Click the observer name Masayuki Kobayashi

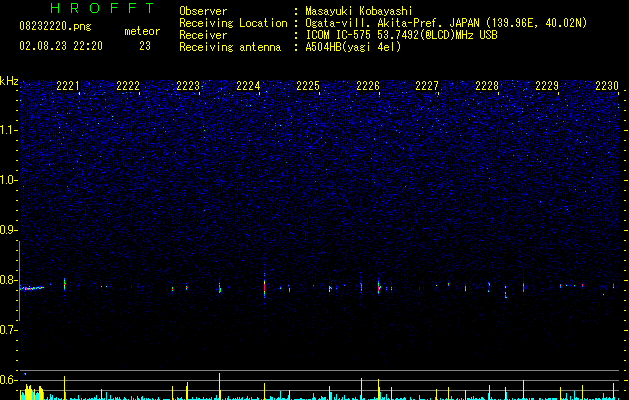pos(359,11)
